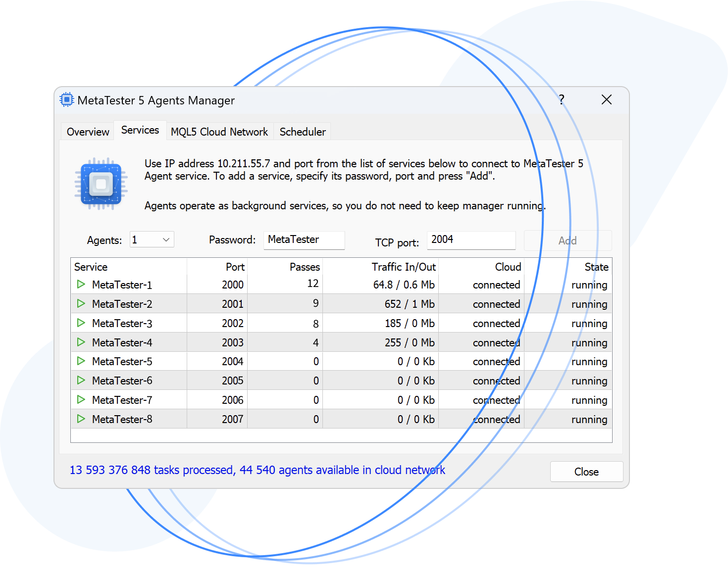Click port value 2001
Image resolution: width=728 pixels, height=574 pixels.
coord(233,304)
